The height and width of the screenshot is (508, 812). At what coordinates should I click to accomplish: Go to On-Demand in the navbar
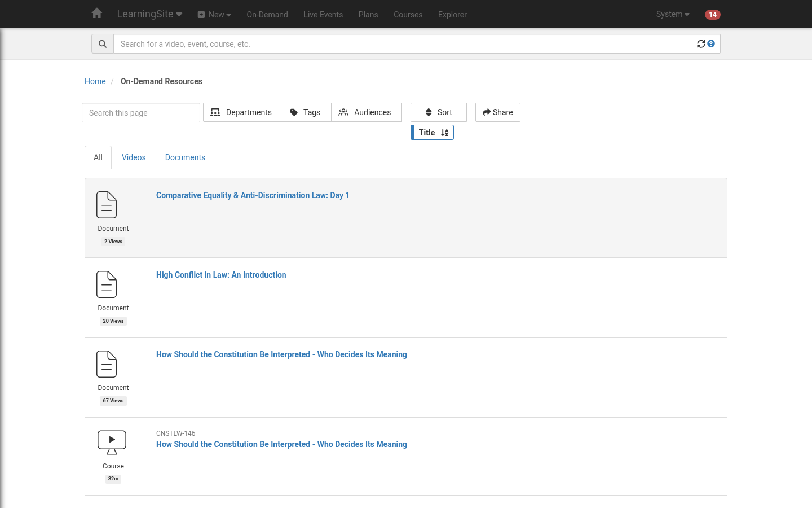(x=267, y=15)
